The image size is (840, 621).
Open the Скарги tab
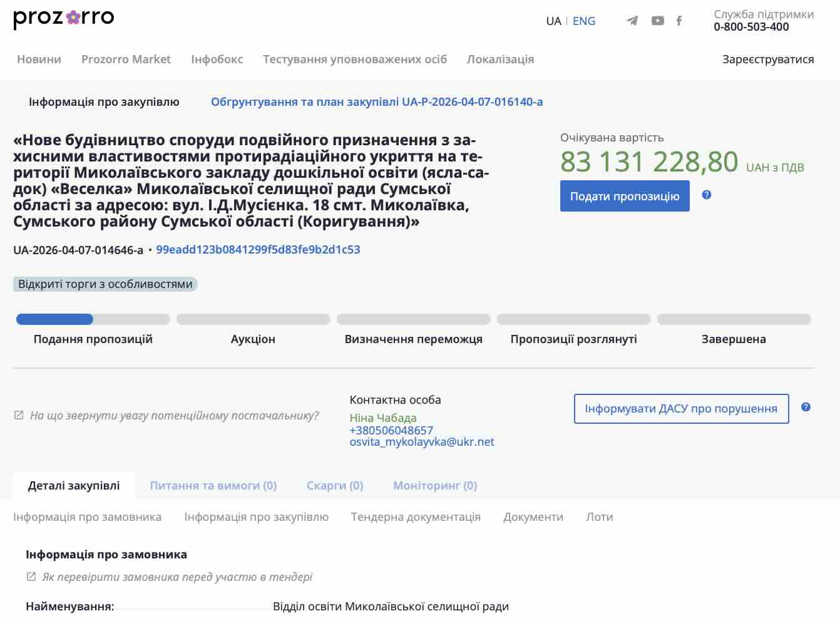334,486
